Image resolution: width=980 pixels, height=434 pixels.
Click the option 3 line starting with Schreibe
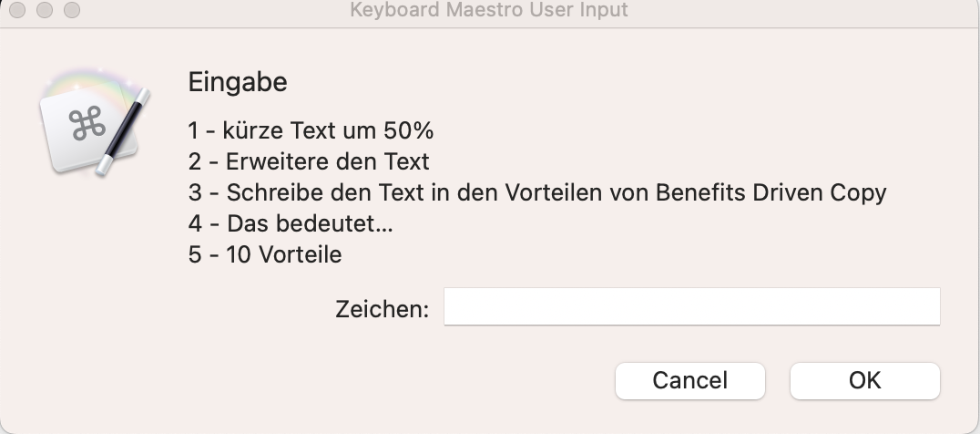537,192
